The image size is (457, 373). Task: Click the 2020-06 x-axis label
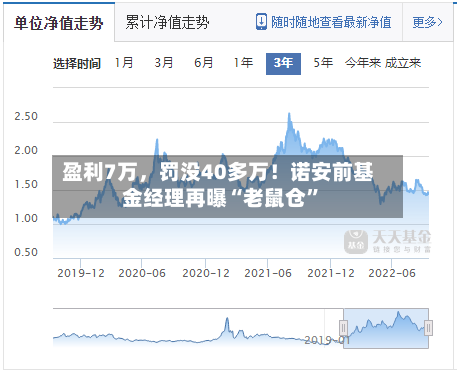coord(142,273)
